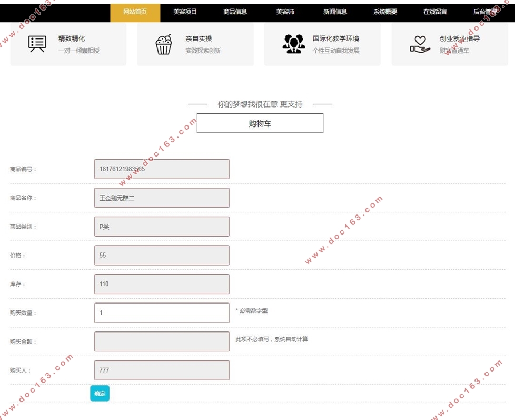Image resolution: width=515 pixels, height=420 pixels.
Task: Open 新闻信息 from the top menu
Action: 335,12
